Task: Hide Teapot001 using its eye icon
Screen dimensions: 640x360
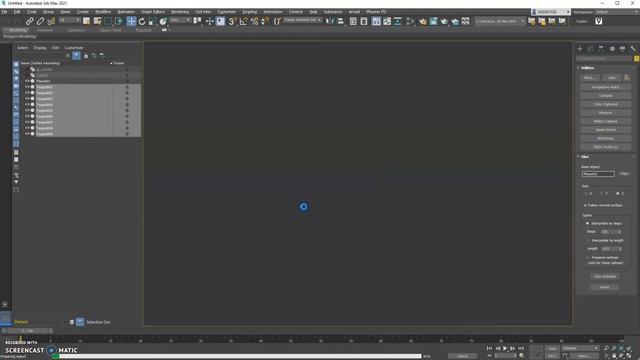Action: click(x=27, y=87)
